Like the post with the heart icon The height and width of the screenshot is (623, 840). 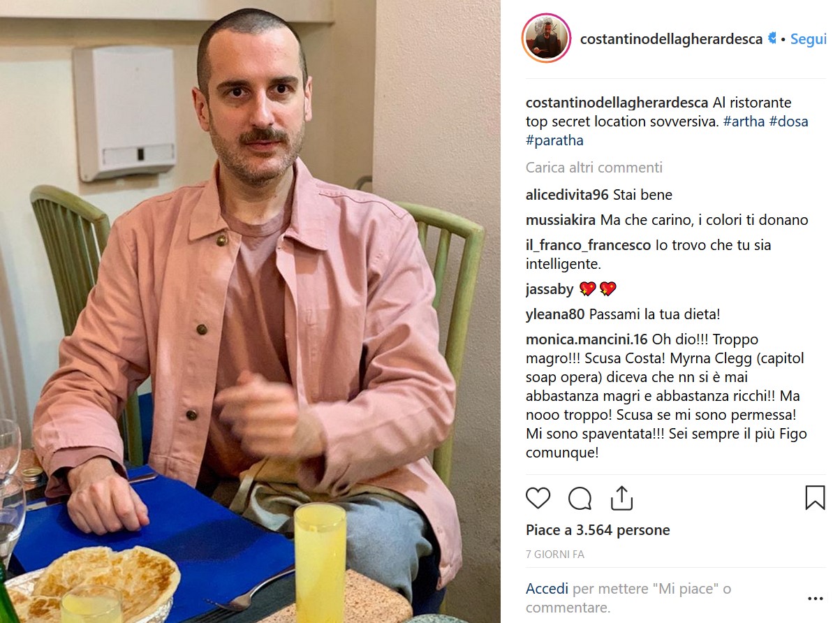tap(538, 498)
